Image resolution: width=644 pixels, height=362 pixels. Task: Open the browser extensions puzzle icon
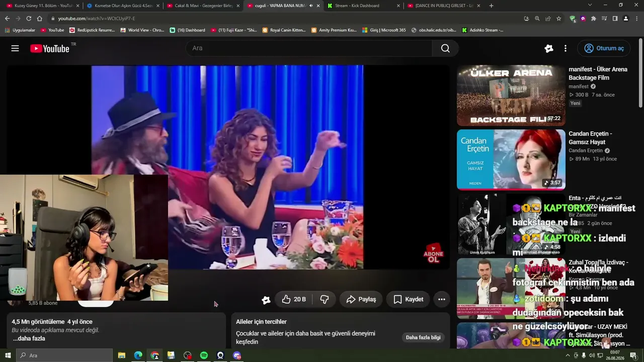tap(594, 19)
